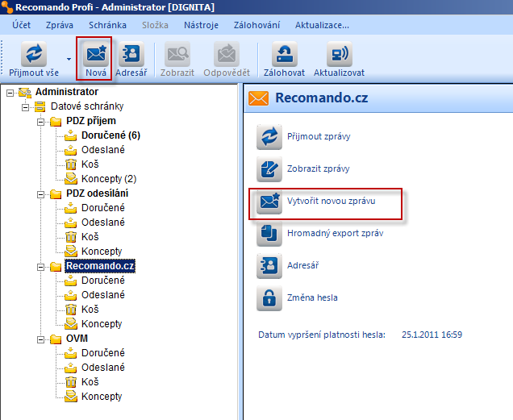Click the Přijmout zprávy link
This screenshot has width=513, height=420.
pyautogui.click(x=319, y=136)
